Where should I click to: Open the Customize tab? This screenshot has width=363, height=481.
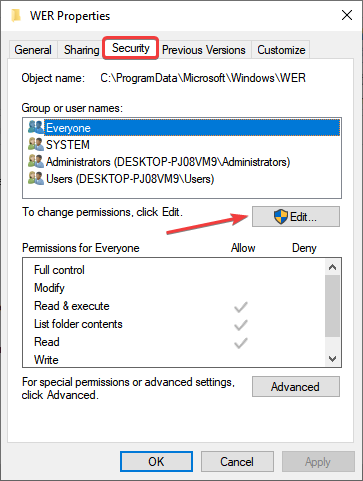pos(281,50)
